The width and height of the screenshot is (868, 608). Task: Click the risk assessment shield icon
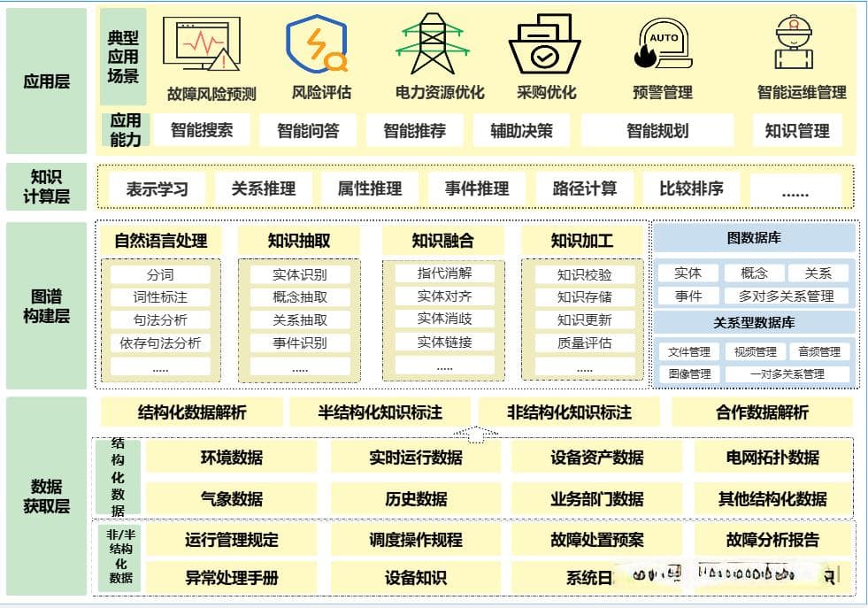[317, 44]
